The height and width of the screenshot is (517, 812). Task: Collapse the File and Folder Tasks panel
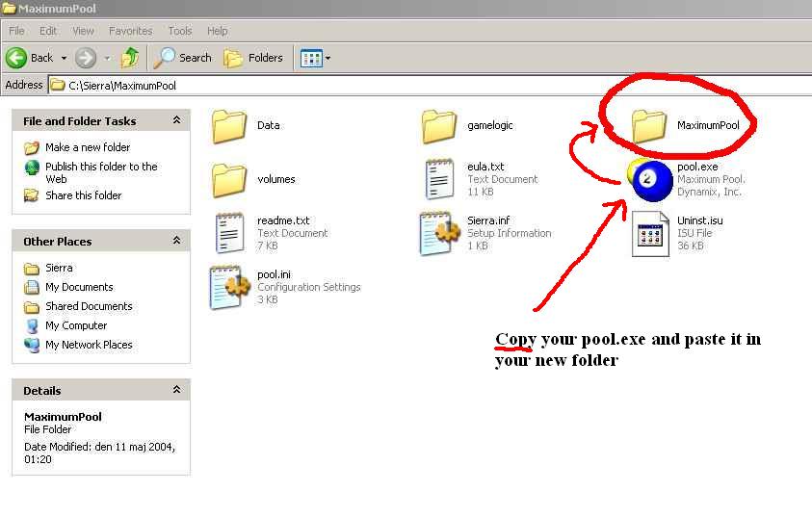[176, 120]
